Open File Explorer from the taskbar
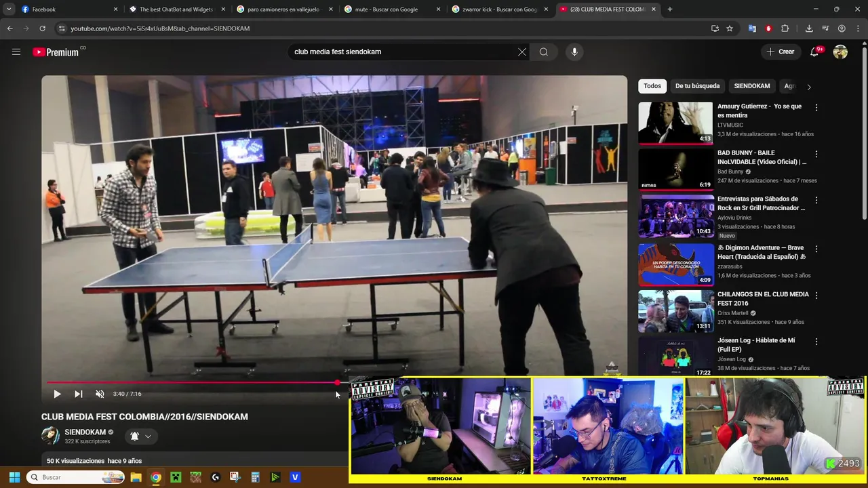 (136, 477)
